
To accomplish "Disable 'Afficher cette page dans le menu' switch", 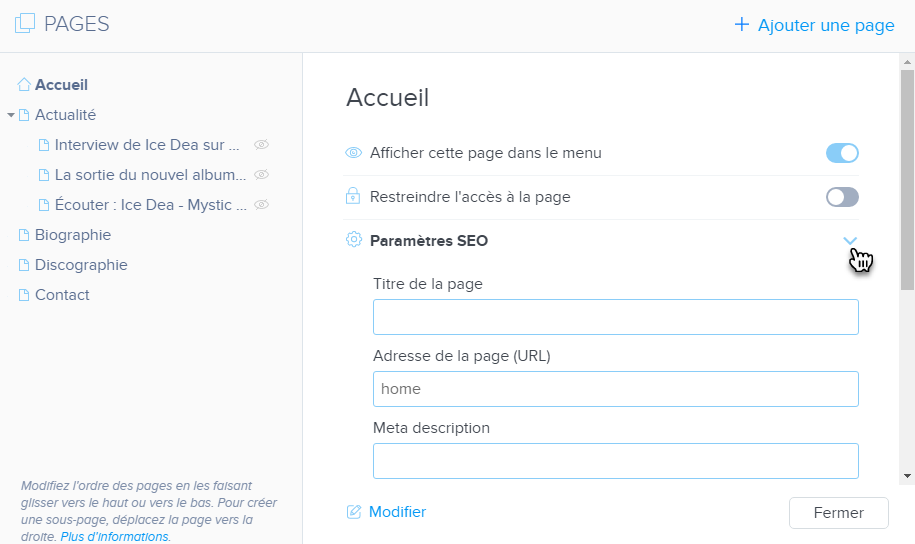I will (x=842, y=153).
